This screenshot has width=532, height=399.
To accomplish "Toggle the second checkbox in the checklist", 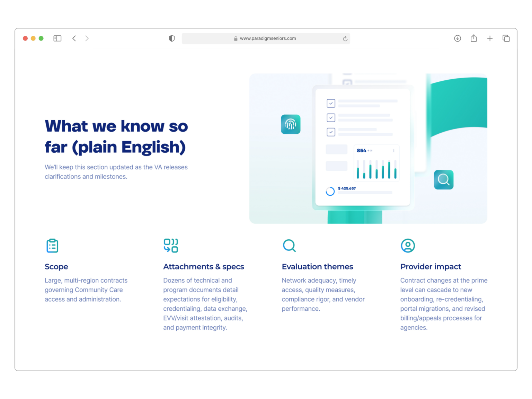I will pos(331,118).
